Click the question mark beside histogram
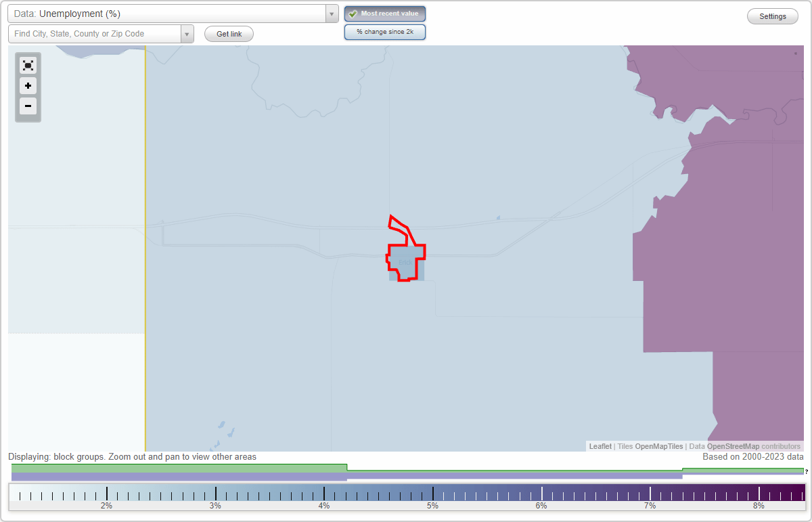Viewport: 812px width, 522px height. 807,471
